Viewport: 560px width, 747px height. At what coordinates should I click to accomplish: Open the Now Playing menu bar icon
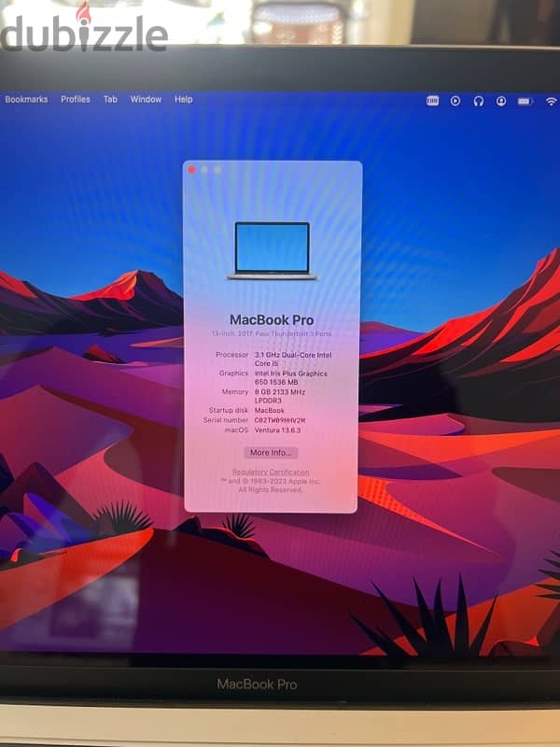[x=455, y=101]
